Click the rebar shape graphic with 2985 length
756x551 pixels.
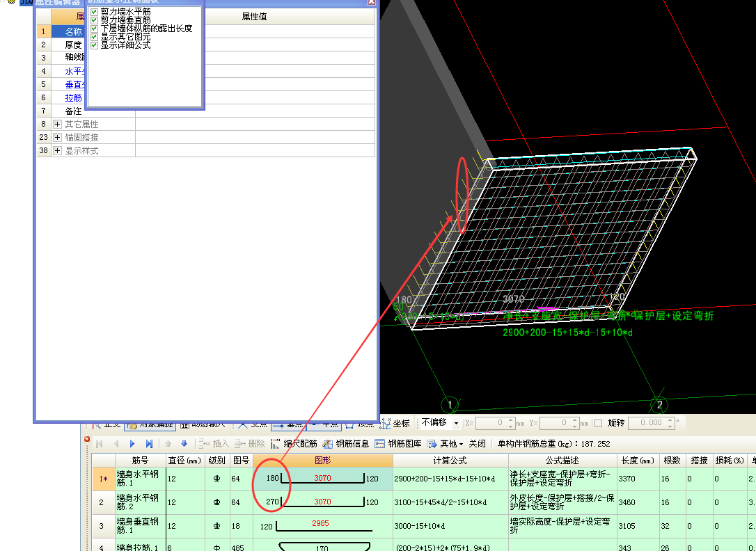coord(322,526)
